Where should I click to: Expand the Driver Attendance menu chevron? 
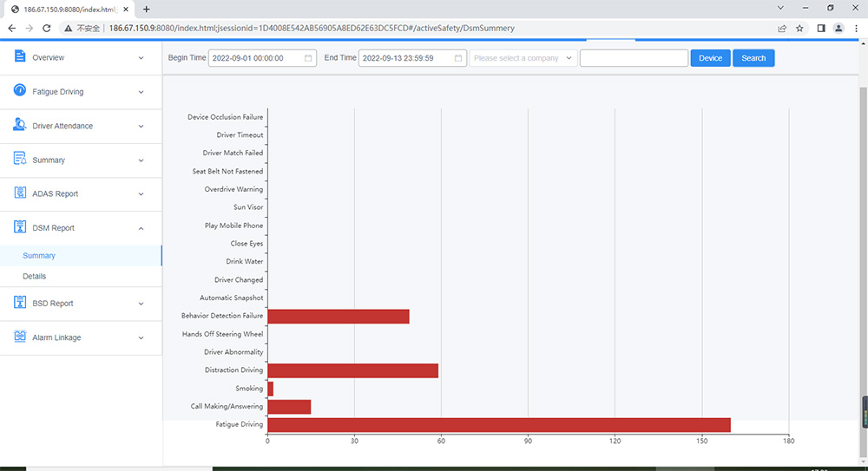tap(141, 126)
